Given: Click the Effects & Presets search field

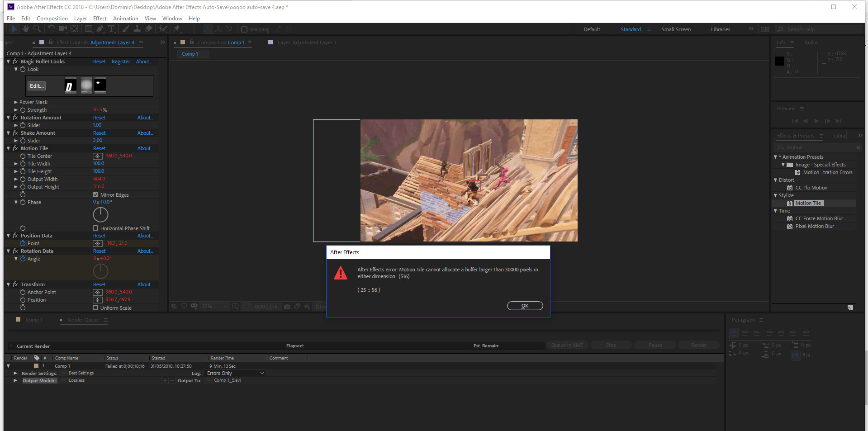Looking at the screenshot, I should tap(818, 147).
